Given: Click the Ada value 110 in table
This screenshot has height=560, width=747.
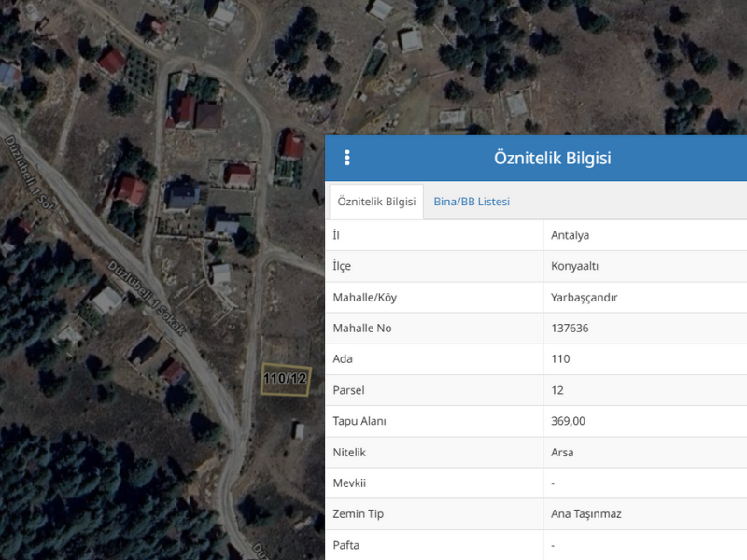Looking at the screenshot, I should pos(560,358).
